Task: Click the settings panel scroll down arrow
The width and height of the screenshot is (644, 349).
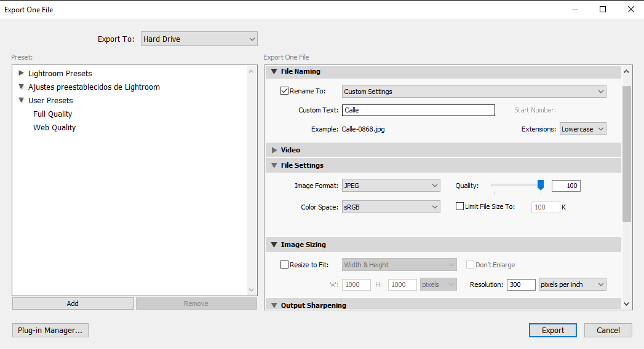Action: [x=626, y=304]
